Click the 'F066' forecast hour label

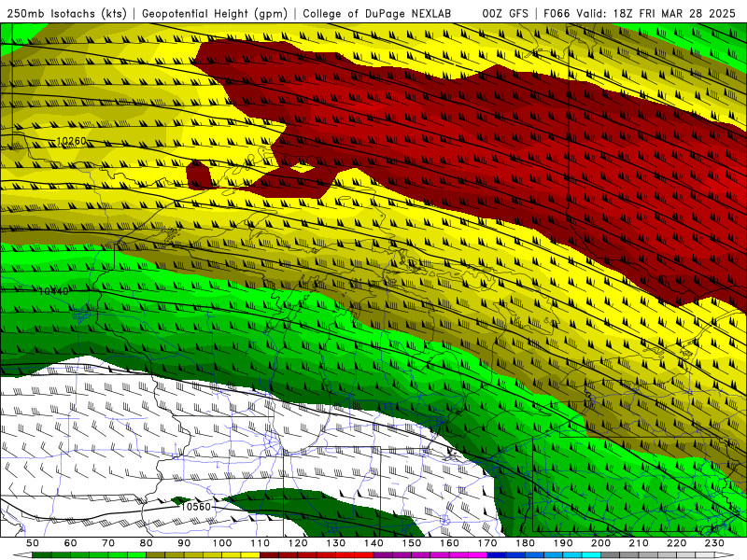point(557,13)
